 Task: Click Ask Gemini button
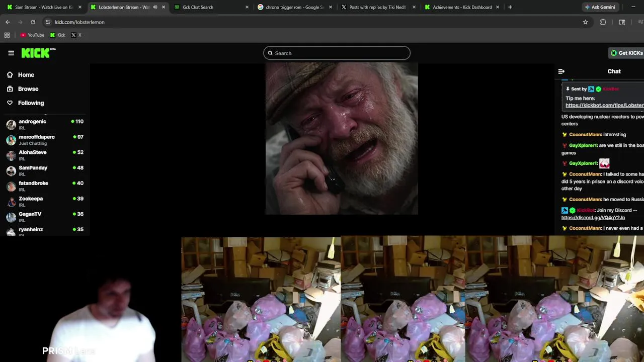point(599,7)
